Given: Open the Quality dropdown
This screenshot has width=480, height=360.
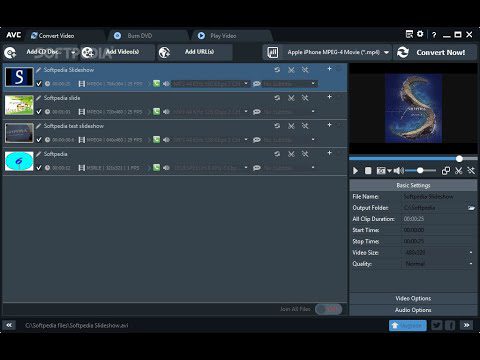Looking at the screenshot, I should coord(439,264).
